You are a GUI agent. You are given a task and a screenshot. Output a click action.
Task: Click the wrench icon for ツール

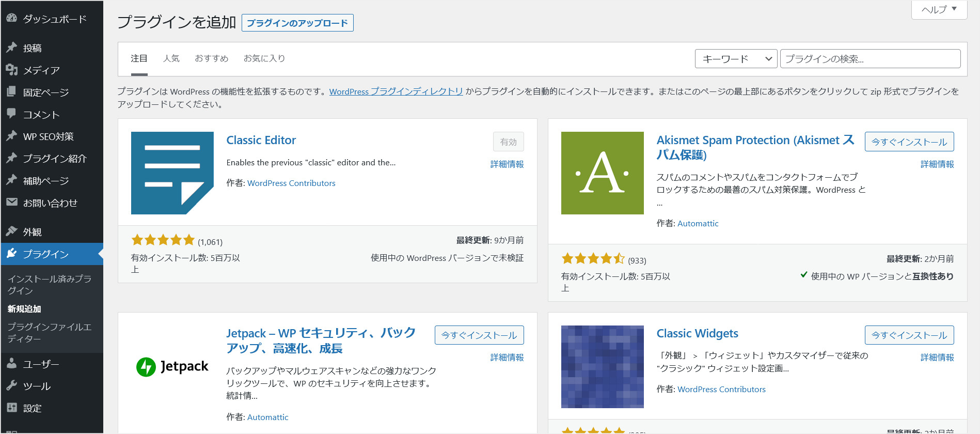coord(11,385)
